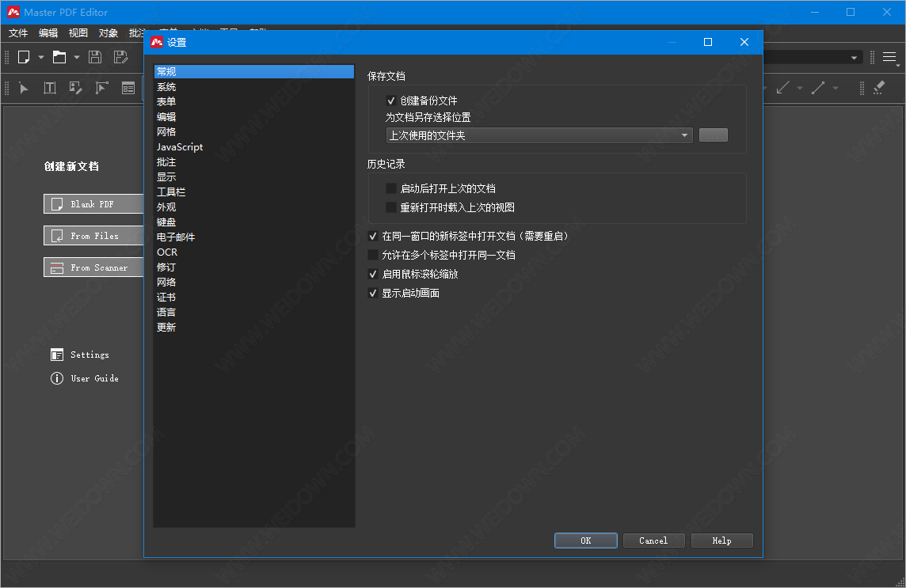Click the Settings icon on start page

[x=57, y=355]
